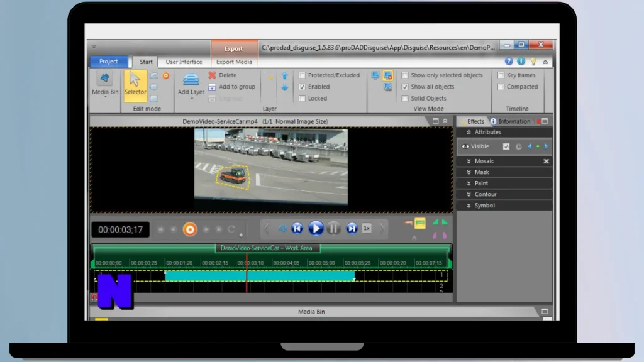The width and height of the screenshot is (644, 362).
Task: Toggle the Visible attribute checkbox
Action: click(506, 146)
